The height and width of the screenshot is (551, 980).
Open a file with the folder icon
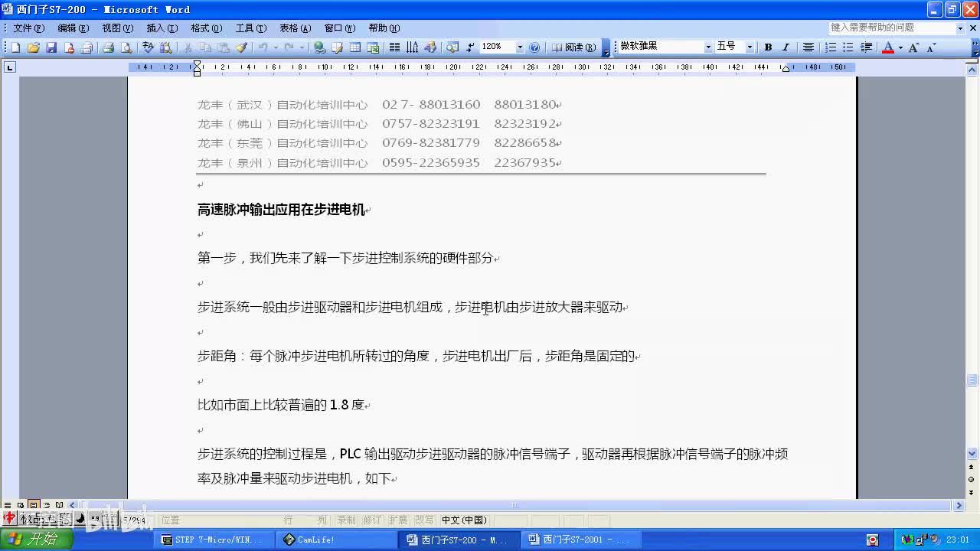pyautogui.click(x=33, y=47)
